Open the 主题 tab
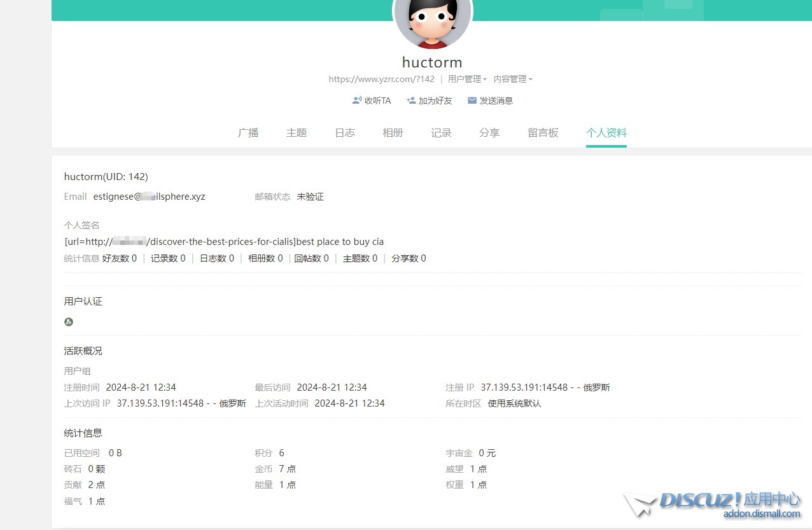Image resolution: width=812 pixels, height=530 pixels. 297,132
